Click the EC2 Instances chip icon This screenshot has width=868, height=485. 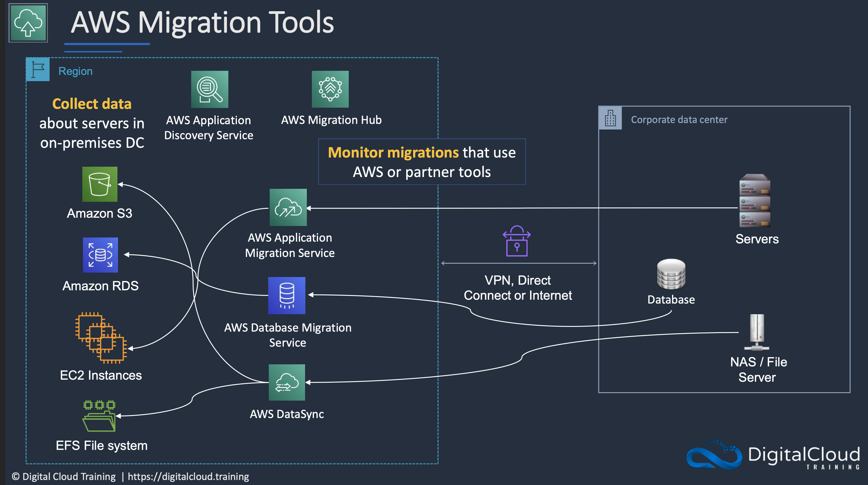click(101, 338)
